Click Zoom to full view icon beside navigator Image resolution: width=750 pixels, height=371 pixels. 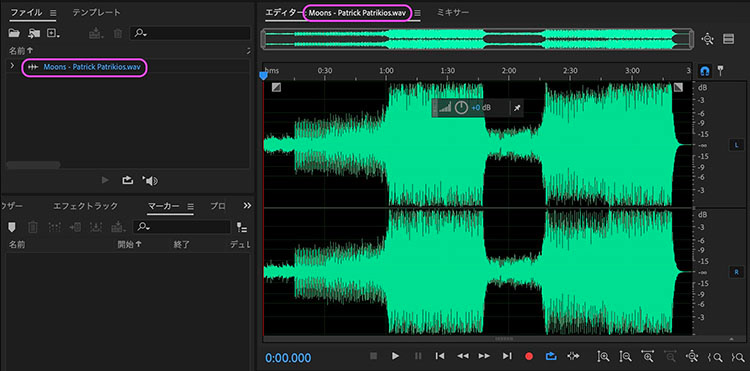click(x=708, y=39)
